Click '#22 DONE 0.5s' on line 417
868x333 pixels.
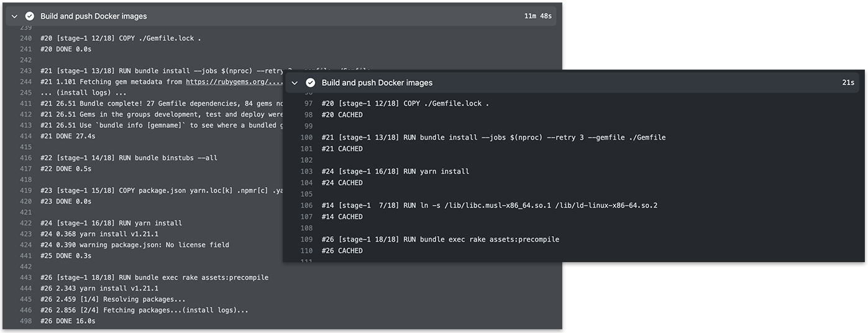(66, 168)
